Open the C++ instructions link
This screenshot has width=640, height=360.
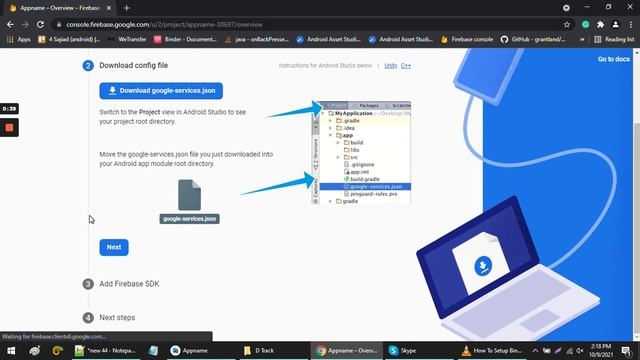pyautogui.click(x=406, y=66)
